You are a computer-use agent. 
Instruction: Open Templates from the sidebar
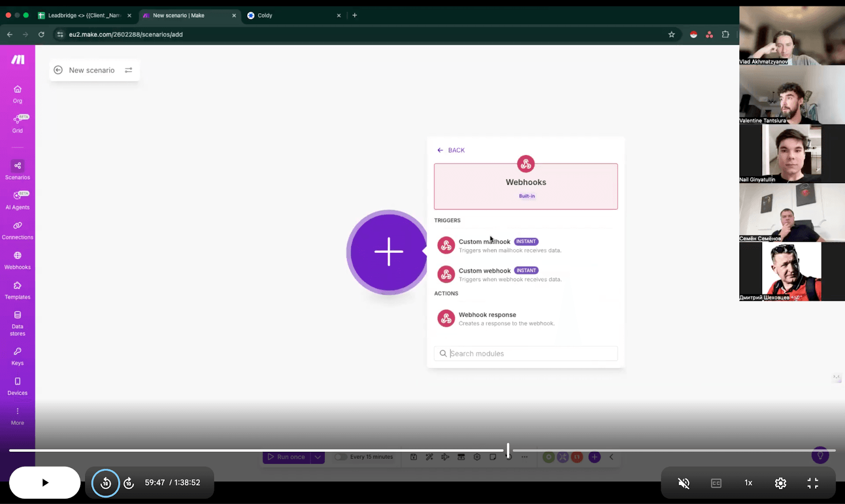coord(17,290)
